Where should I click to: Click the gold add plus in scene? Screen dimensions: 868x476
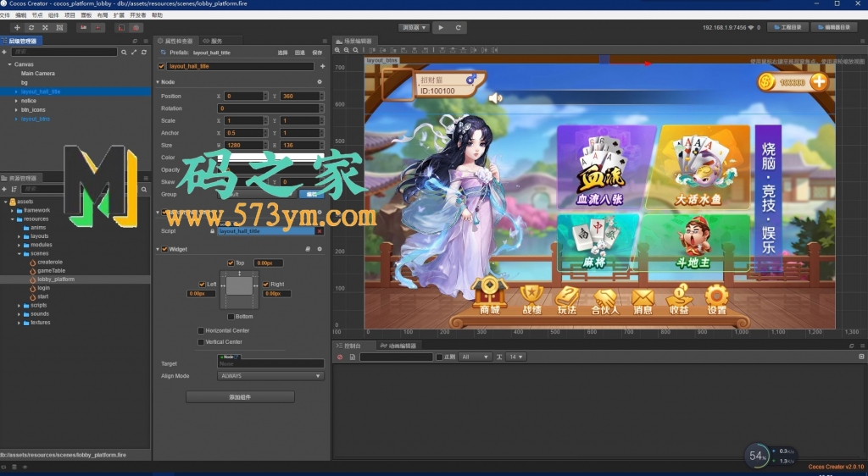(x=819, y=82)
